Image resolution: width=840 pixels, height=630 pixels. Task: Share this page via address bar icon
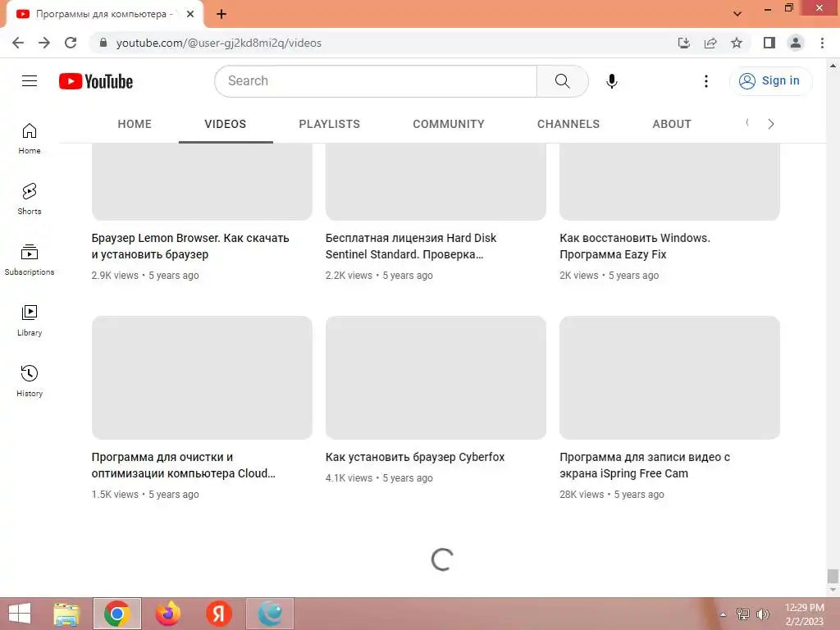tap(710, 43)
